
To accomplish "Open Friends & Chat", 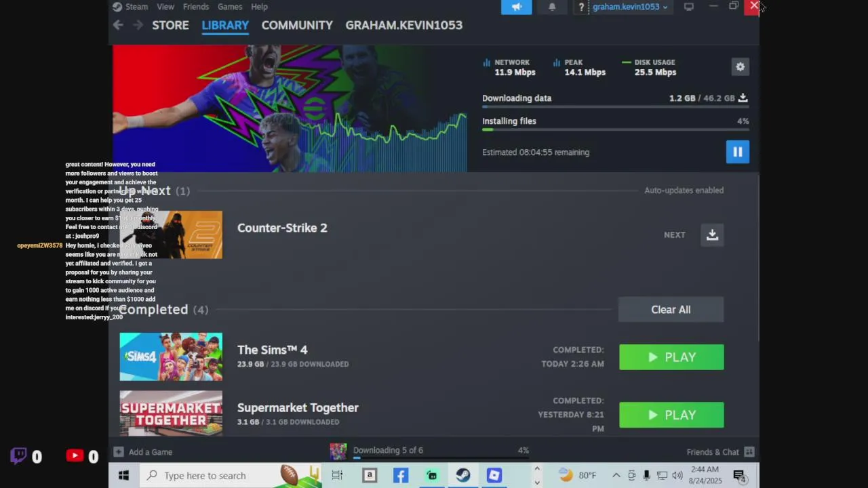I will [x=713, y=452].
